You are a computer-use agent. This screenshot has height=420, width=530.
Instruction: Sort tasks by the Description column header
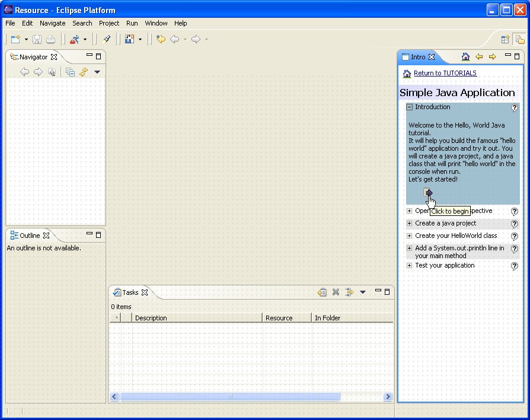click(197, 318)
